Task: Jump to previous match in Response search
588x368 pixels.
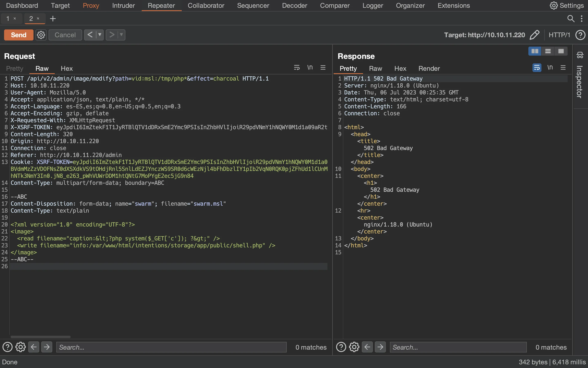Action: coord(367,347)
